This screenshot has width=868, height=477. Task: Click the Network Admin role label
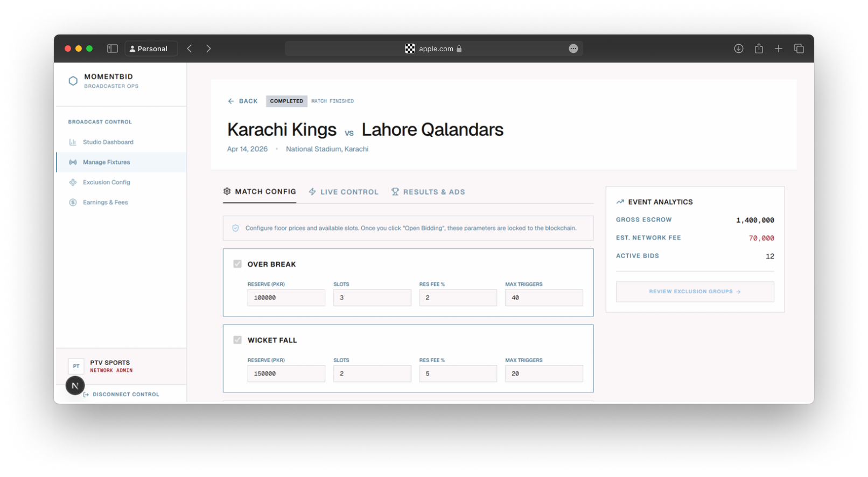pos(111,371)
